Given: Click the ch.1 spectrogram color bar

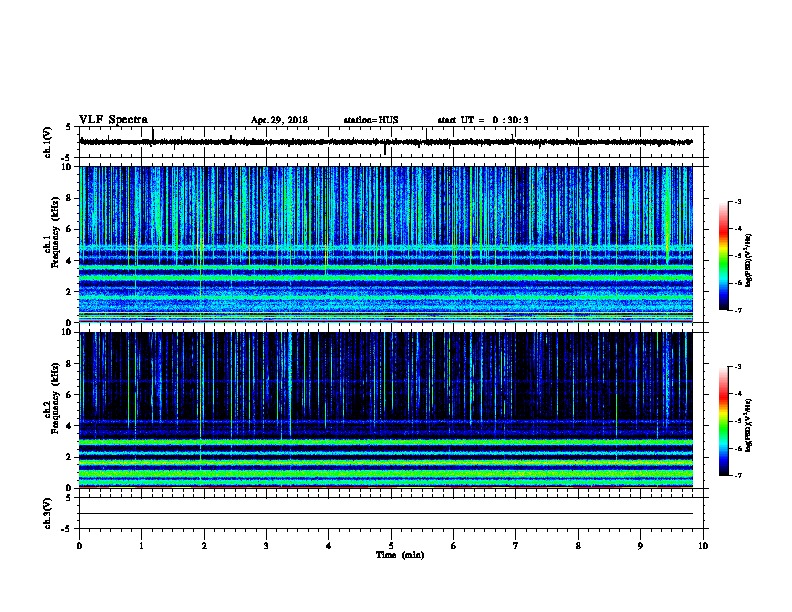Looking at the screenshot, I should [724, 256].
